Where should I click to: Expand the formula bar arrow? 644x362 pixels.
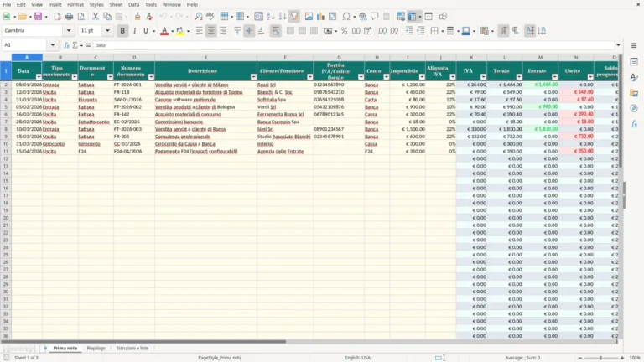618,45
